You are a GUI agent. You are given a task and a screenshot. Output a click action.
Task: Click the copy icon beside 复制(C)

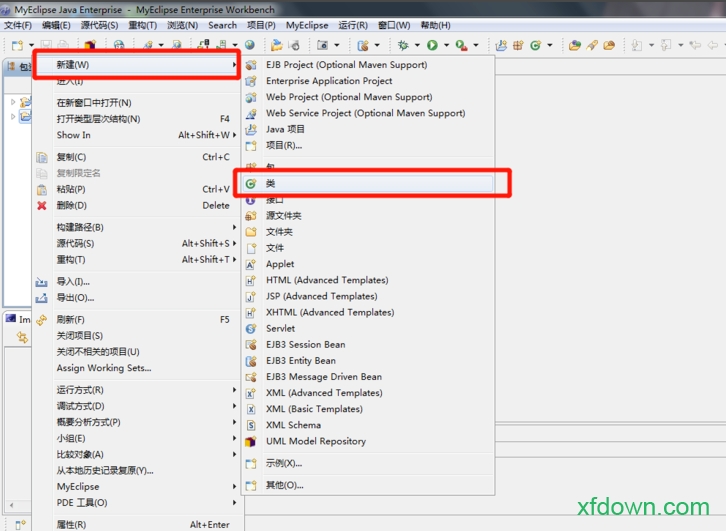coord(42,157)
